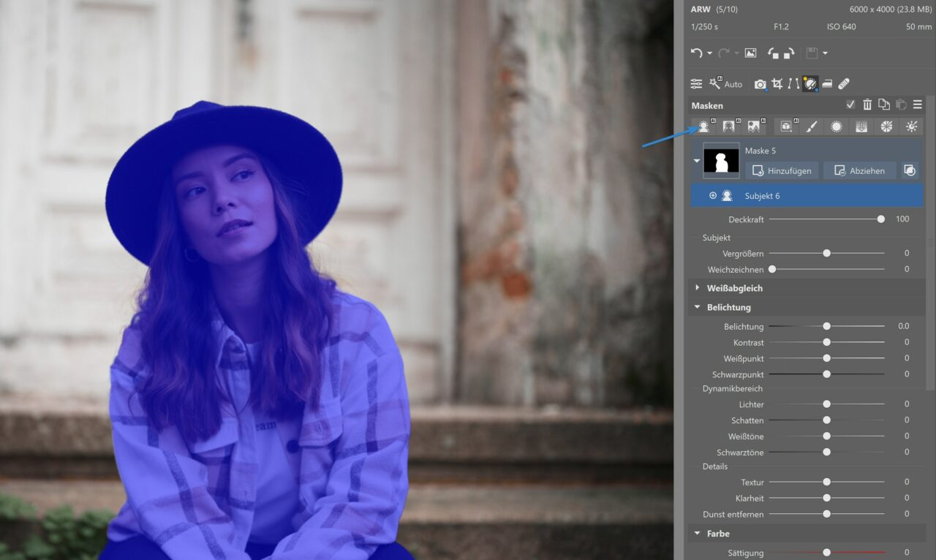Click the invert mask button of Maske 5
This screenshot has height=560, width=936.
(x=910, y=170)
